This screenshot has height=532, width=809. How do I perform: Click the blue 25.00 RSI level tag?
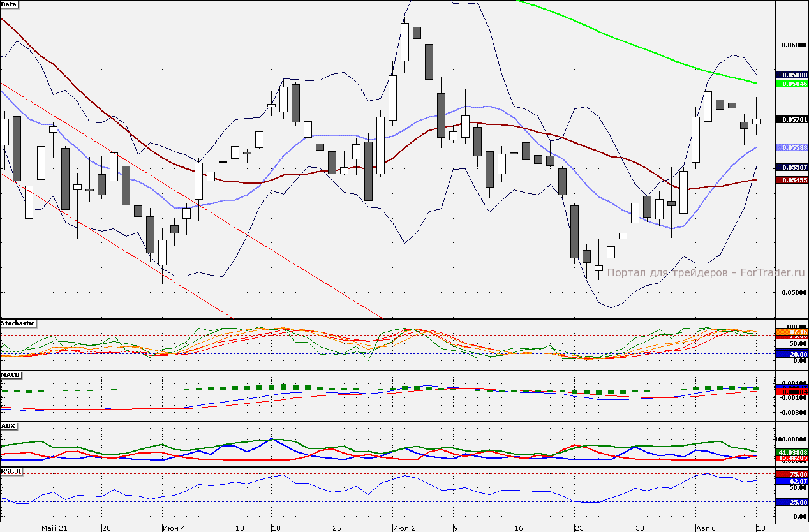pos(791,502)
